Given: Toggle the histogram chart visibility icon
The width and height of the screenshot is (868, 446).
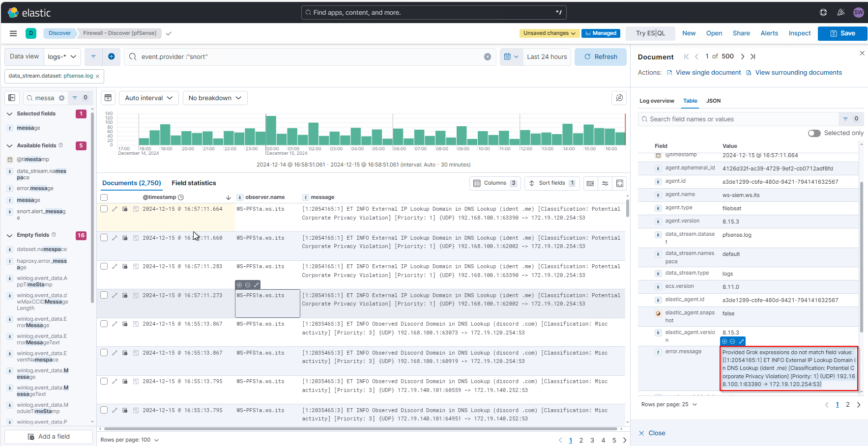Looking at the screenshot, I should point(108,98).
